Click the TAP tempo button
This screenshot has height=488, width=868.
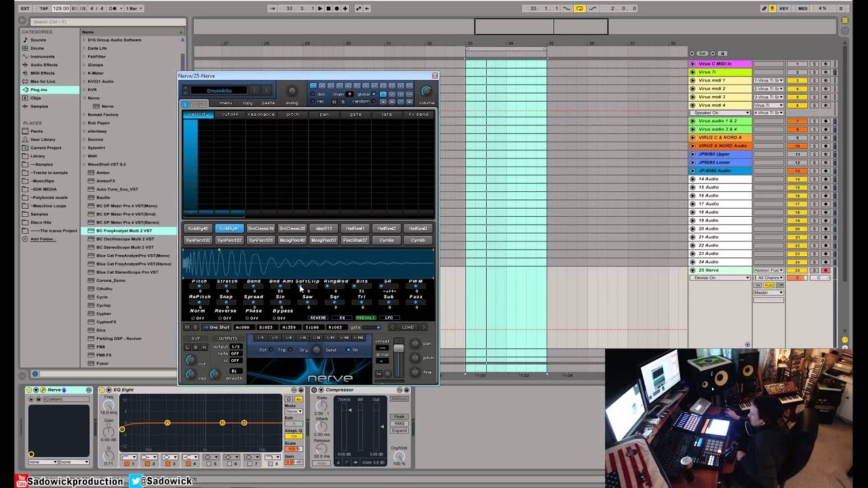(x=44, y=8)
